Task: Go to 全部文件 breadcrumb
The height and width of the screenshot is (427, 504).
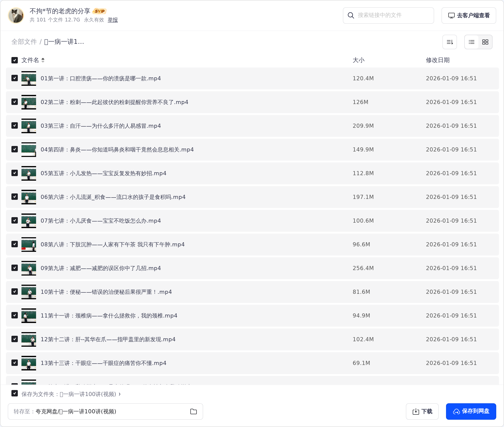Action: click(24, 42)
